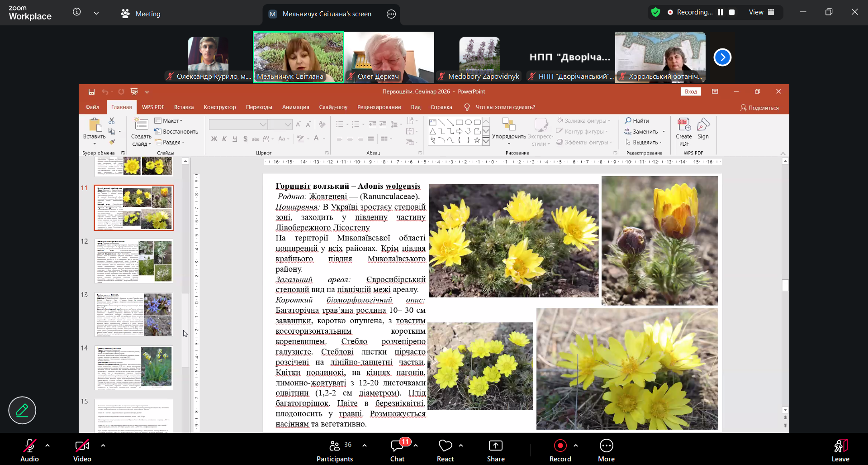Expand the audio options chevron
The image size is (868, 465).
point(47,446)
